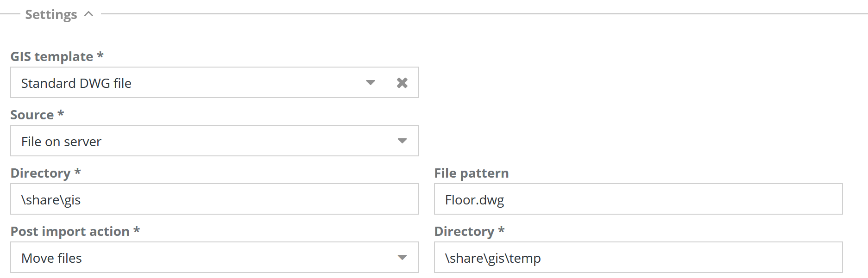The height and width of the screenshot is (278, 868).
Task: Click the File pattern label
Action: click(471, 173)
